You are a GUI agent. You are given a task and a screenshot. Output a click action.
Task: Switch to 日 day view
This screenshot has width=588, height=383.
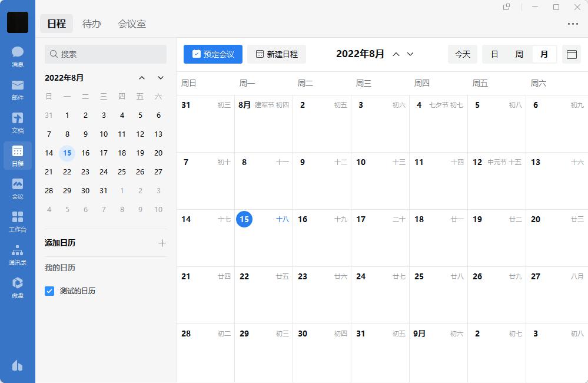[494, 54]
